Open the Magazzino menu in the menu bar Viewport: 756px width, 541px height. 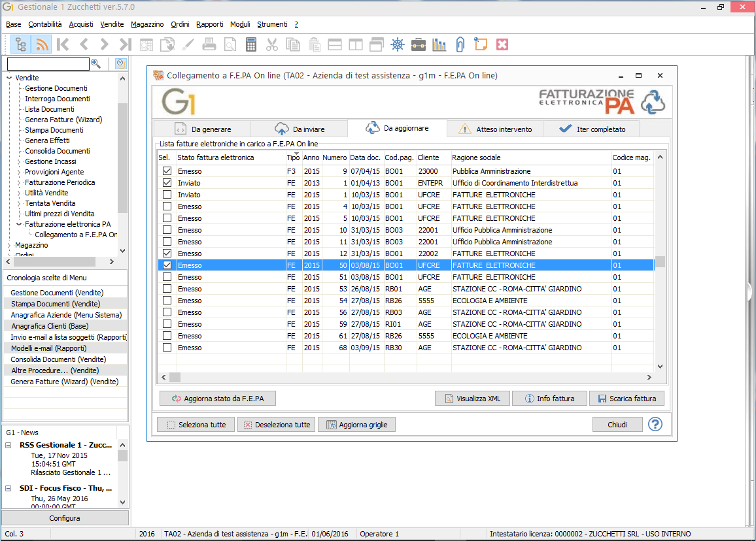tap(147, 24)
